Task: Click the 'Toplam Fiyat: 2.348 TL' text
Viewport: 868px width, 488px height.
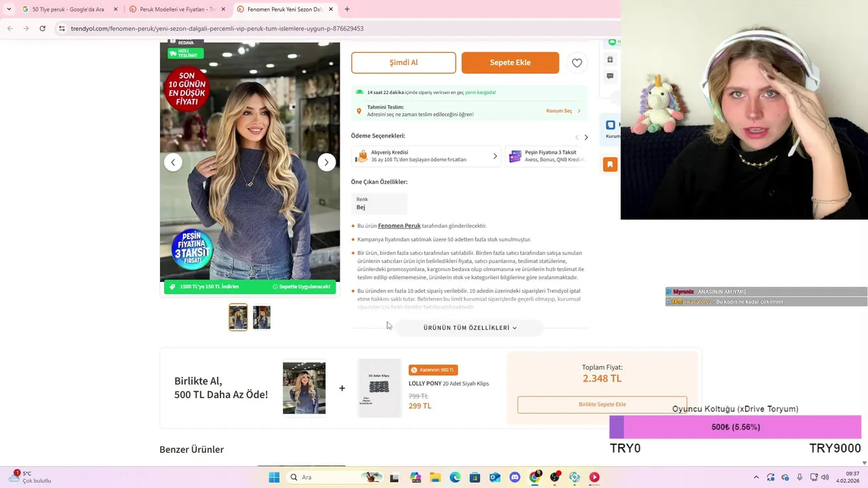Action: (602, 373)
